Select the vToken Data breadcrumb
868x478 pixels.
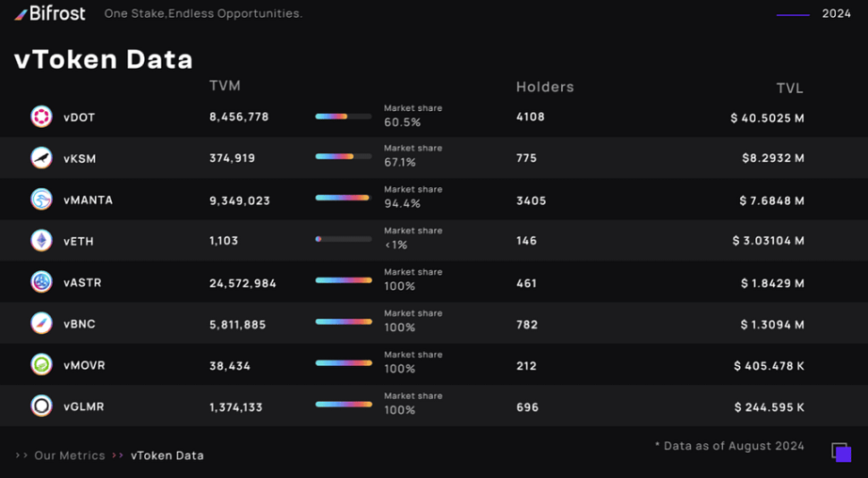tap(168, 455)
